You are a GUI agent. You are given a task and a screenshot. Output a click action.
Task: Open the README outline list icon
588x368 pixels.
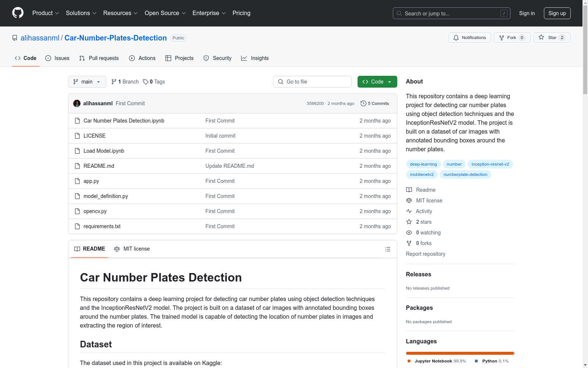(388, 249)
